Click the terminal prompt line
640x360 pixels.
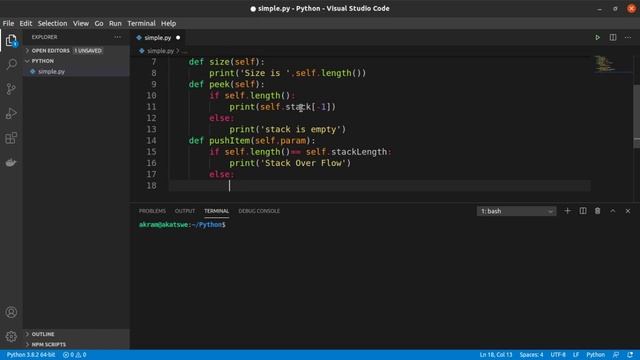point(182,224)
